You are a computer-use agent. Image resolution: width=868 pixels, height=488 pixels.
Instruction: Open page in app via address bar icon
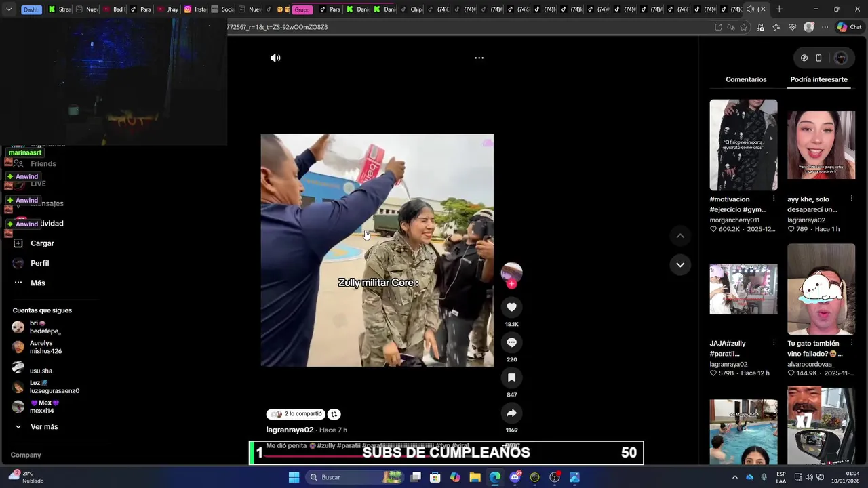click(718, 27)
